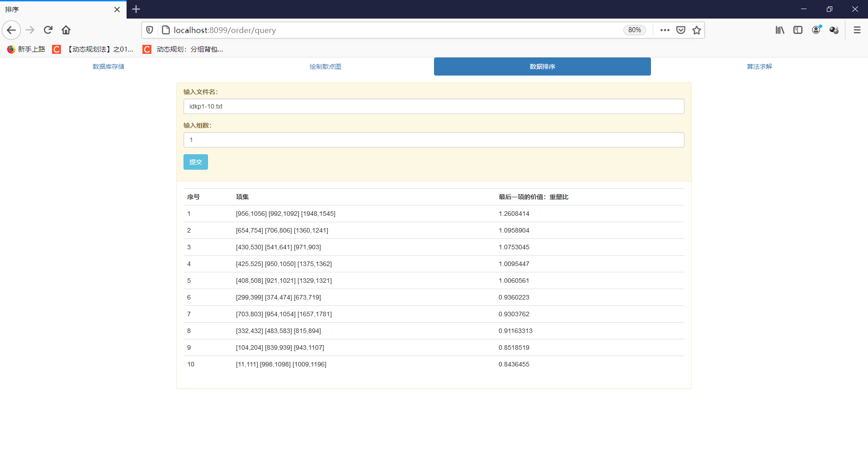Minimize the browser window

[804, 9]
